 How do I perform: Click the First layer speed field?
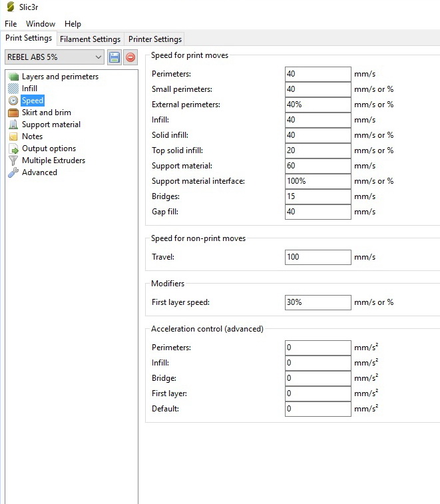(318, 302)
